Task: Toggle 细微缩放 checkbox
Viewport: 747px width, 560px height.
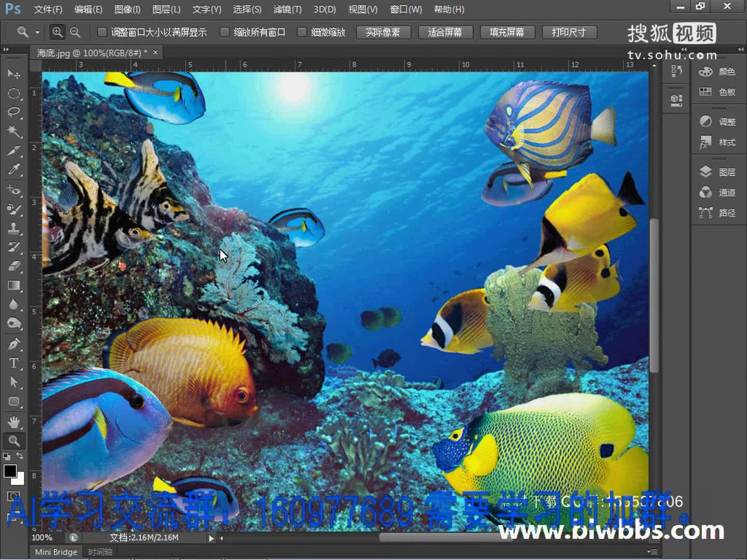Action: click(x=302, y=32)
